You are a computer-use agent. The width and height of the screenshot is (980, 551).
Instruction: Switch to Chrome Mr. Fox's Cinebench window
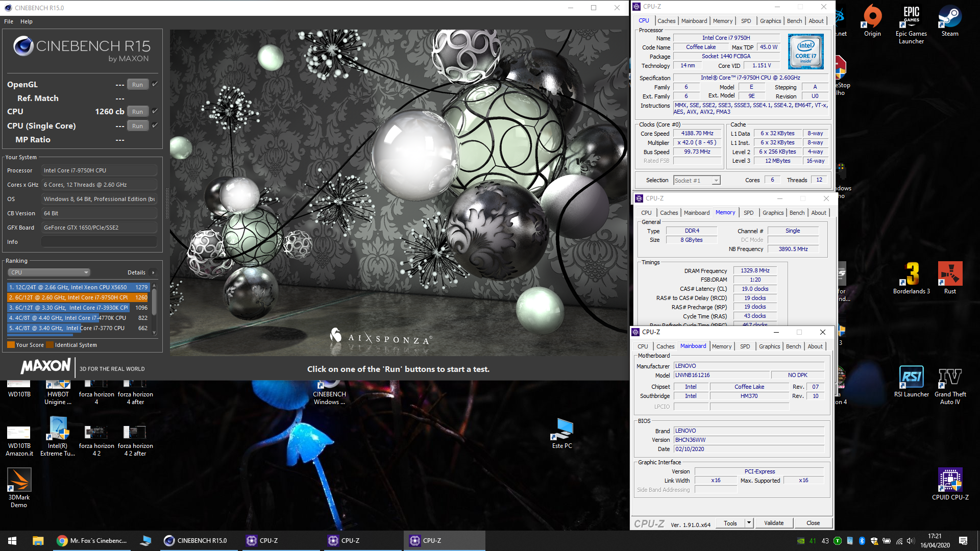tap(92, 541)
